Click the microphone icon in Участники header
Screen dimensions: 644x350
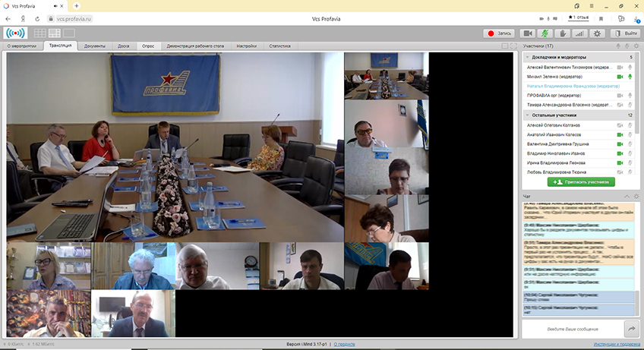(x=618, y=46)
